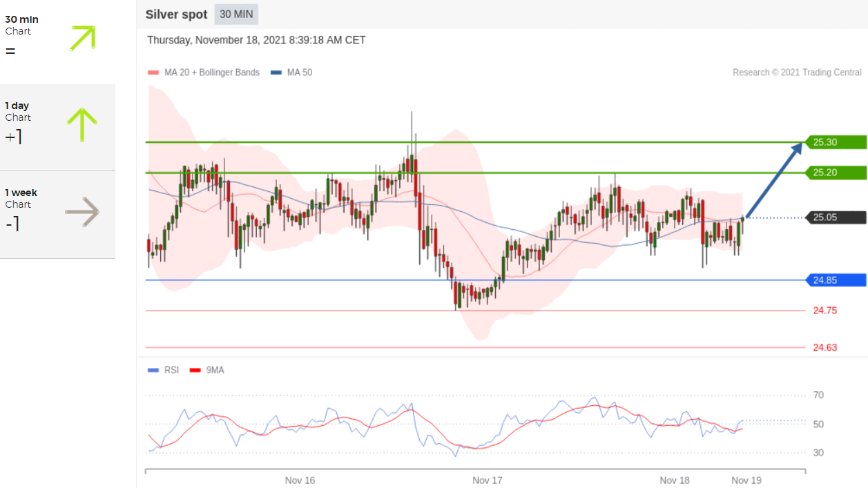Click the RSI 50 level label
Viewport: 868px width, 488px height.
pyautogui.click(x=818, y=424)
